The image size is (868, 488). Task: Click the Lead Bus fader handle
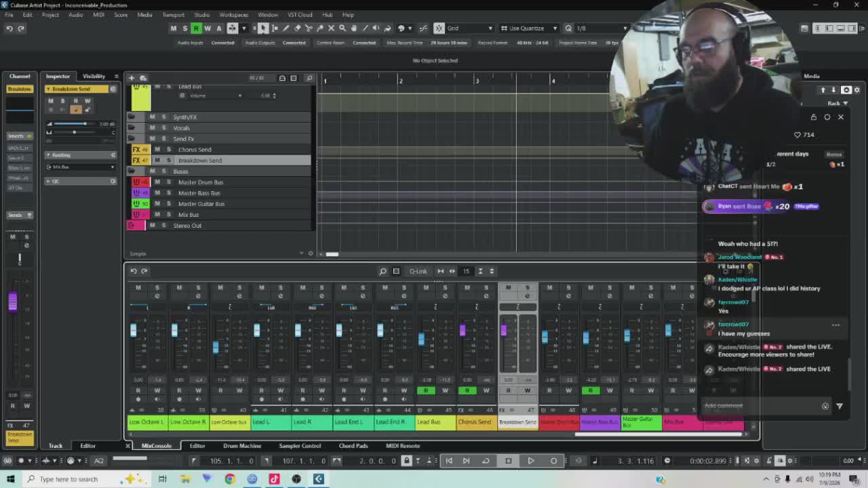[x=421, y=338]
